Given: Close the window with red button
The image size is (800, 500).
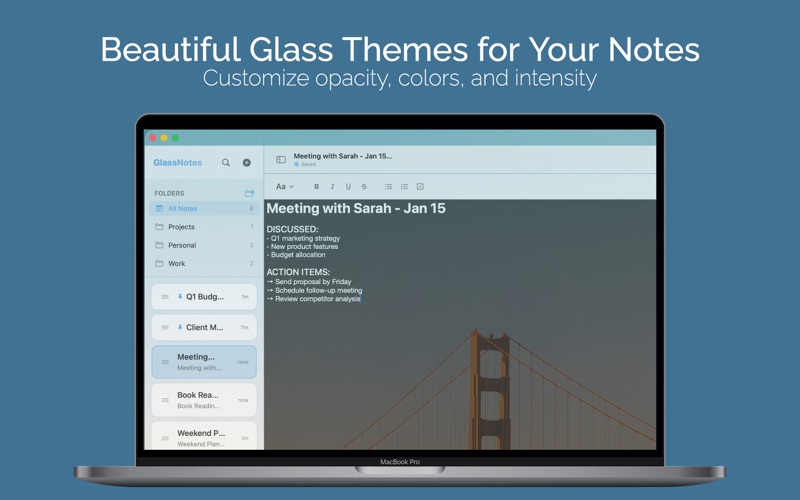Looking at the screenshot, I should click(x=153, y=138).
